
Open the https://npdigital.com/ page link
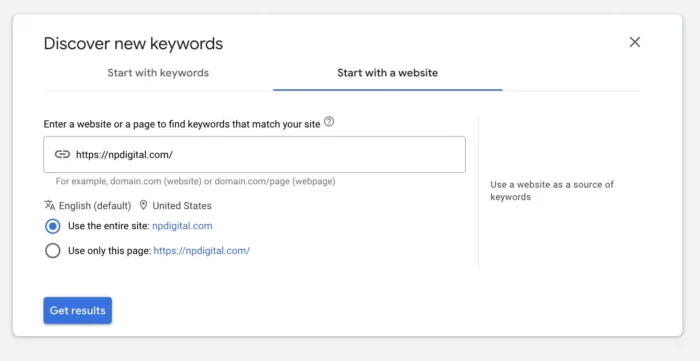[202, 251]
